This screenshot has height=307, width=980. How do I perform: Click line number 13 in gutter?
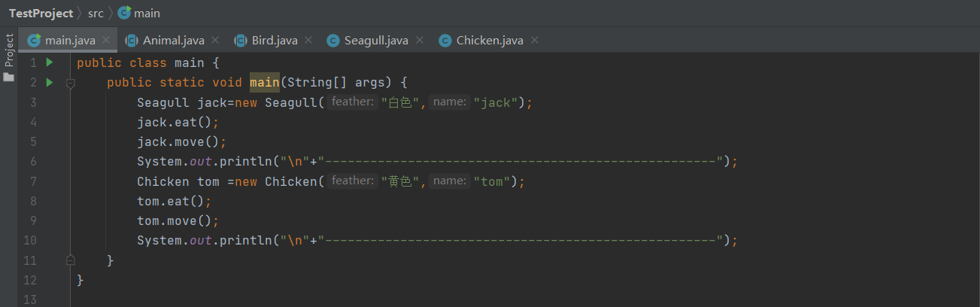coord(29,299)
